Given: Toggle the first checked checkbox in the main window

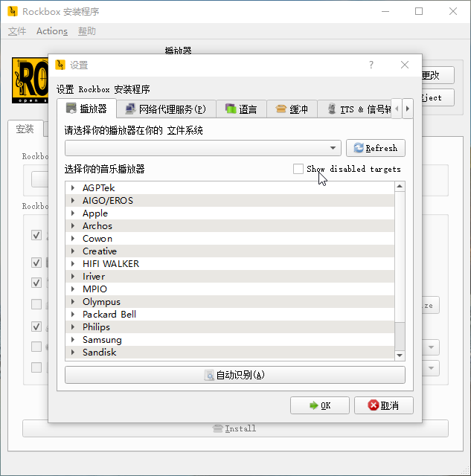Looking at the screenshot, I should point(36,235).
